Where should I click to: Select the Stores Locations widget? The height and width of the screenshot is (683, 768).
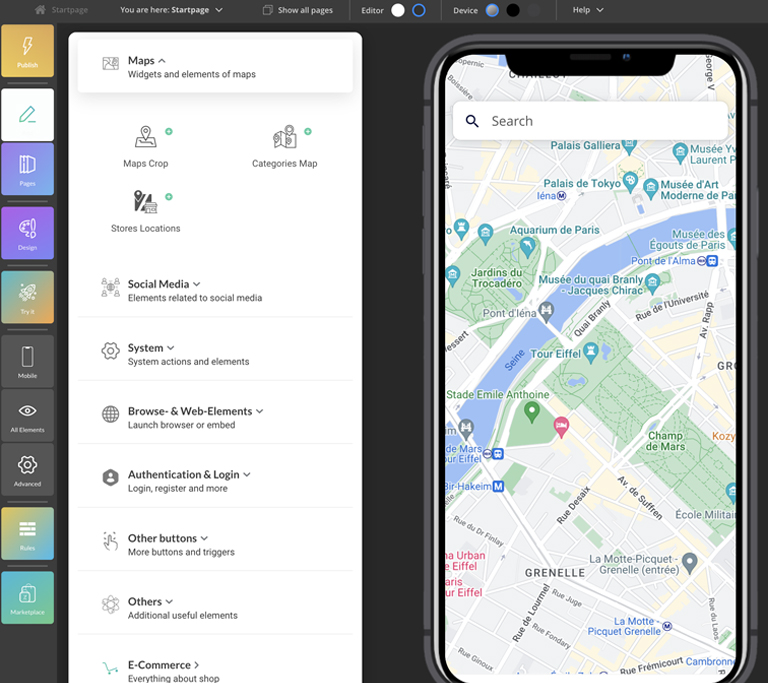click(x=145, y=212)
